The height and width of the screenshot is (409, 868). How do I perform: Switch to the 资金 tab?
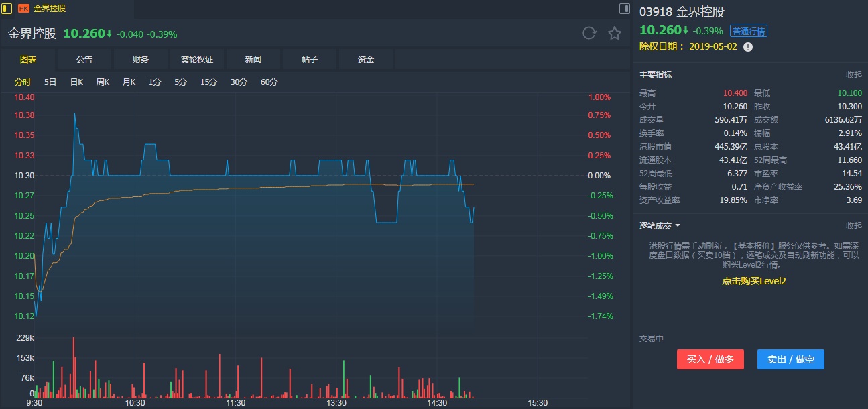tap(366, 60)
